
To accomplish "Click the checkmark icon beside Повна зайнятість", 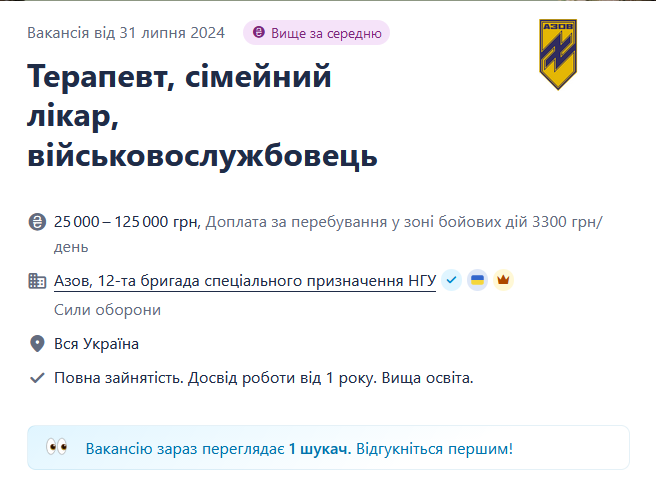I will point(37,378).
